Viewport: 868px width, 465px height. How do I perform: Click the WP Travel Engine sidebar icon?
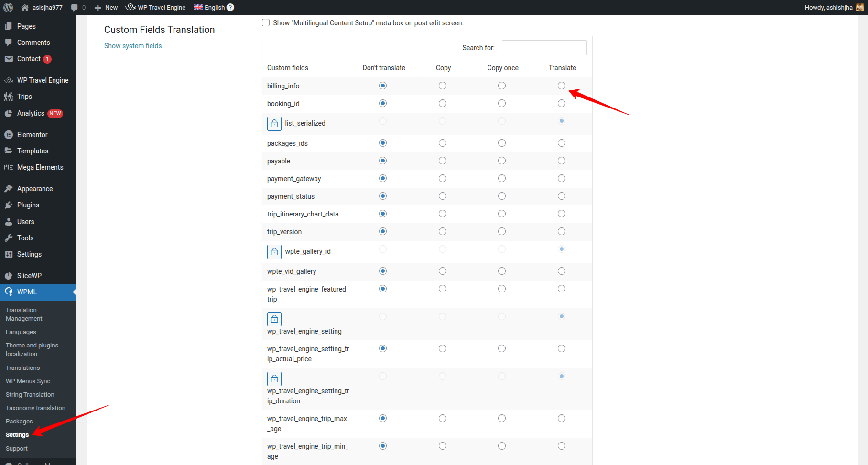pyautogui.click(x=9, y=80)
